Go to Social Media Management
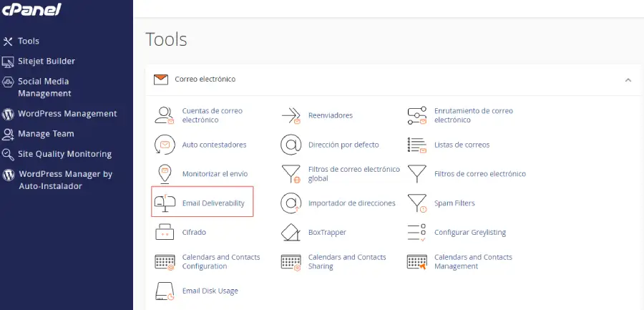The image size is (644, 310). point(44,87)
